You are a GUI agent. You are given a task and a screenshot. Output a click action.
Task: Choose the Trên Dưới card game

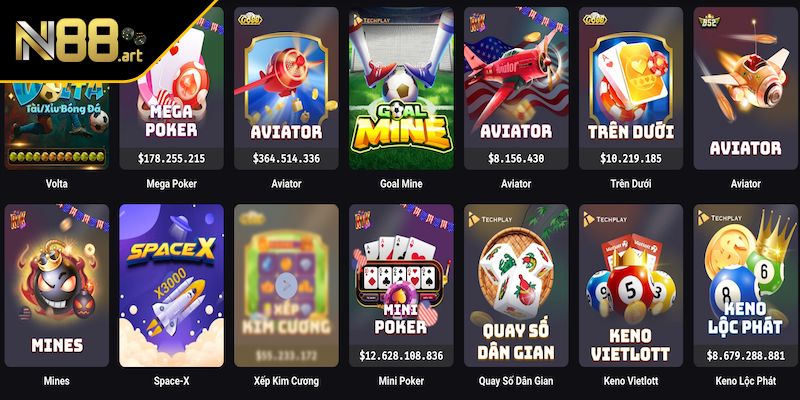coord(631,88)
